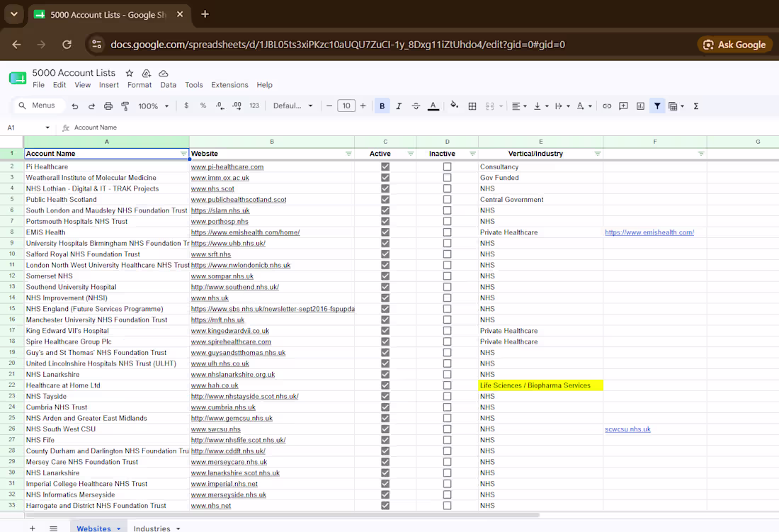Decrease font size with minus button
The height and width of the screenshot is (532, 779).
pyautogui.click(x=329, y=106)
